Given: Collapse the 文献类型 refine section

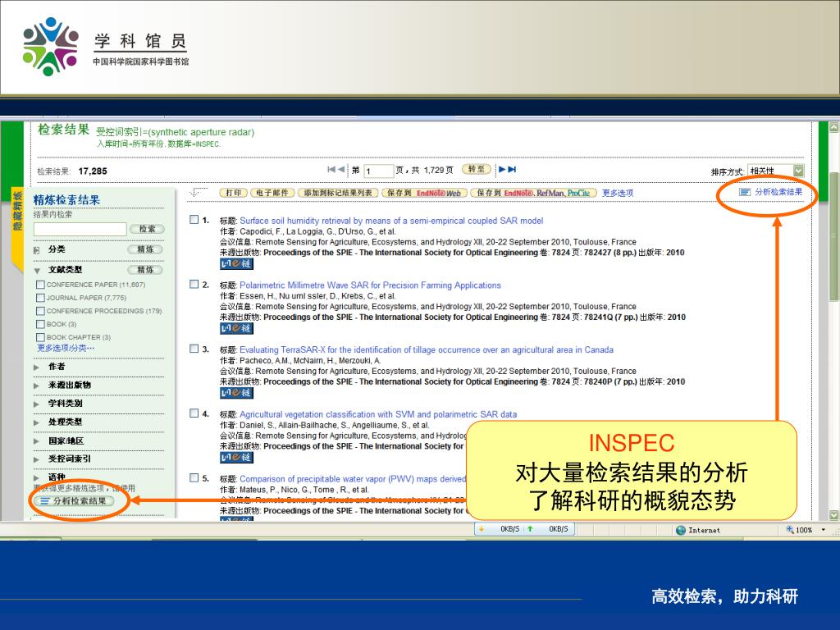Looking at the screenshot, I should click(37, 271).
